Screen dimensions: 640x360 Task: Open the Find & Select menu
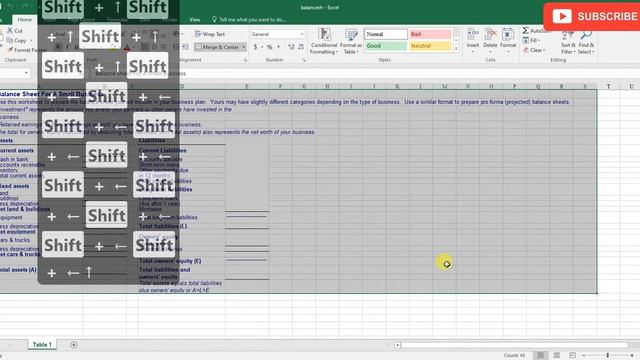(x=586, y=42)
